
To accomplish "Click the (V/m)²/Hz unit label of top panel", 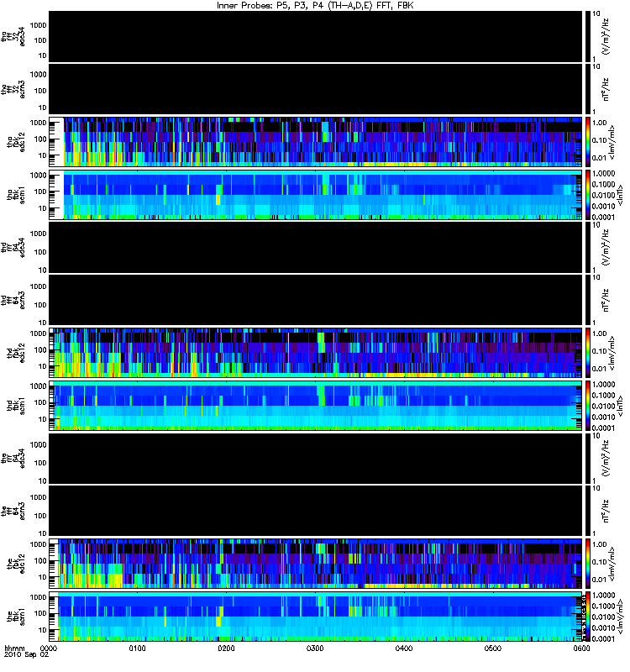I will (x=606, y=36).
